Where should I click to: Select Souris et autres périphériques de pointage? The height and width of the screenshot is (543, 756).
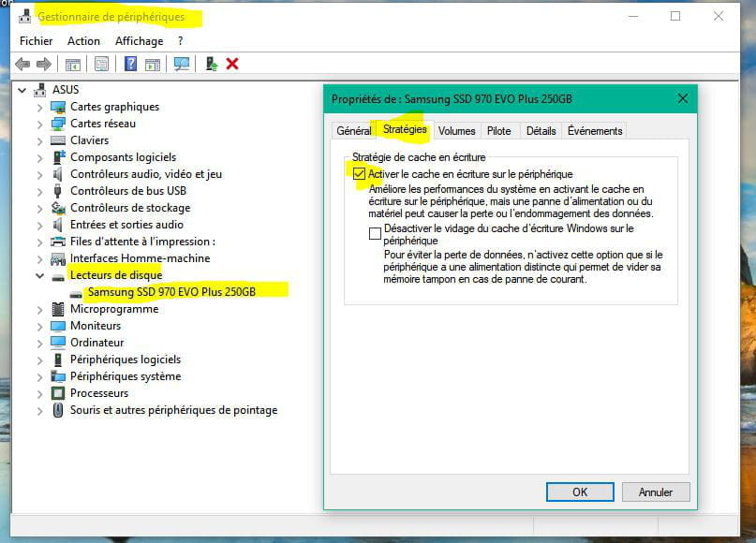(x=173, y=410)
